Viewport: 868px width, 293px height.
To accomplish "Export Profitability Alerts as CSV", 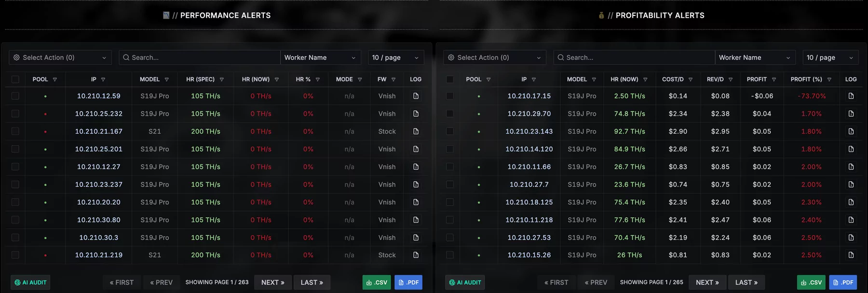I will pos(811,282).
